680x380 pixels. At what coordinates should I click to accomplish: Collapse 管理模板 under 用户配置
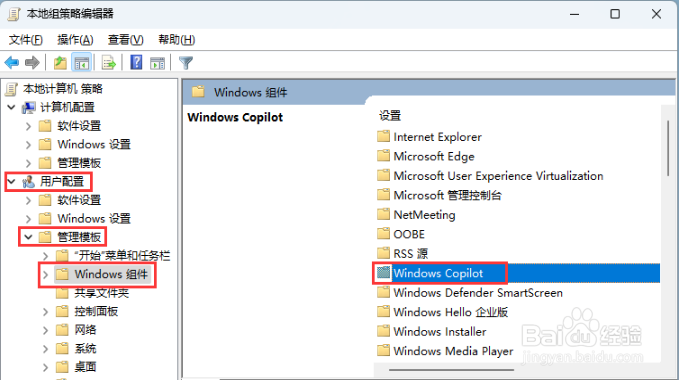pos(29,237)
